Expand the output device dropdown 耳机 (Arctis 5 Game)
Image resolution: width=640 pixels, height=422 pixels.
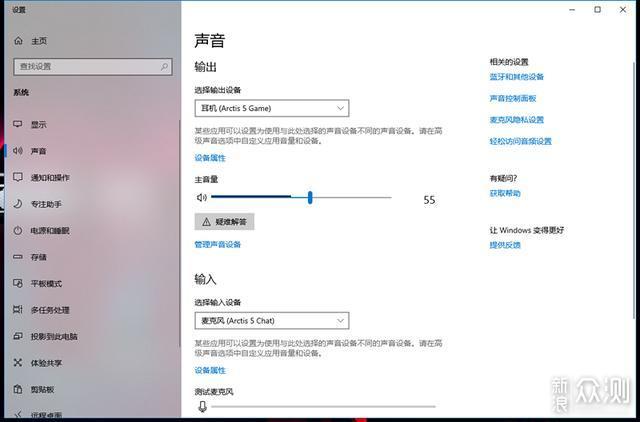click(x=271, y=108)
